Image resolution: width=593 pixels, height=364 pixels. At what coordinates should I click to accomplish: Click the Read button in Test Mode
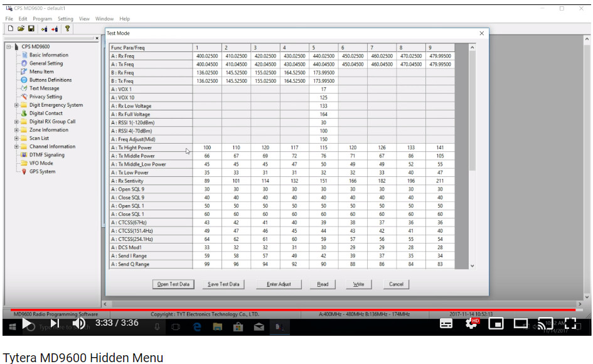pyautogui.click(x=323, y=284)
